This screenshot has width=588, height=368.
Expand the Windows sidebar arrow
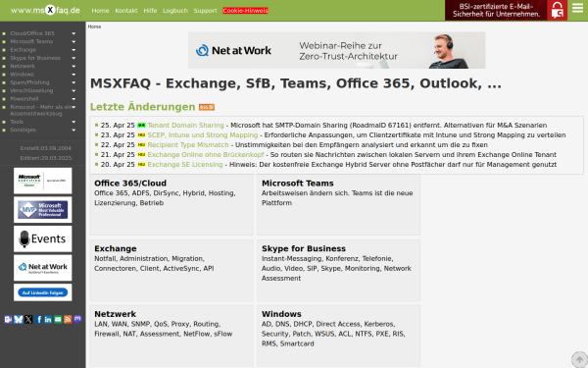pyautogui.click(x=73, y=75)
